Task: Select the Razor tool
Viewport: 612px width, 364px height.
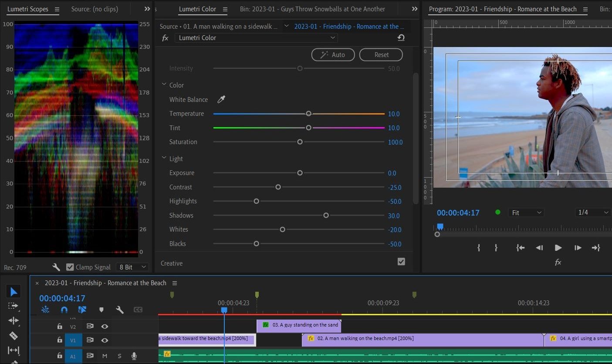Action: click(14, 335)
